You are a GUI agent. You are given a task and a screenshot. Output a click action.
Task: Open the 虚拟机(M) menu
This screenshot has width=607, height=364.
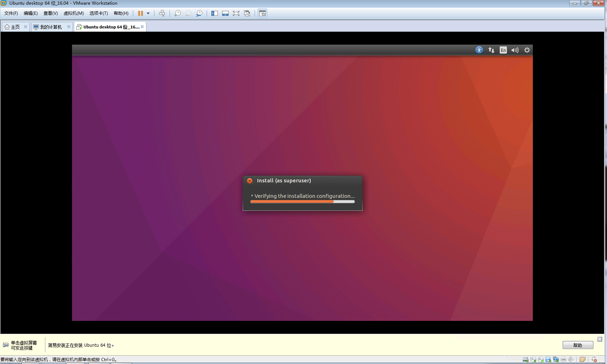pyautogui.click(x=73, y=13)
